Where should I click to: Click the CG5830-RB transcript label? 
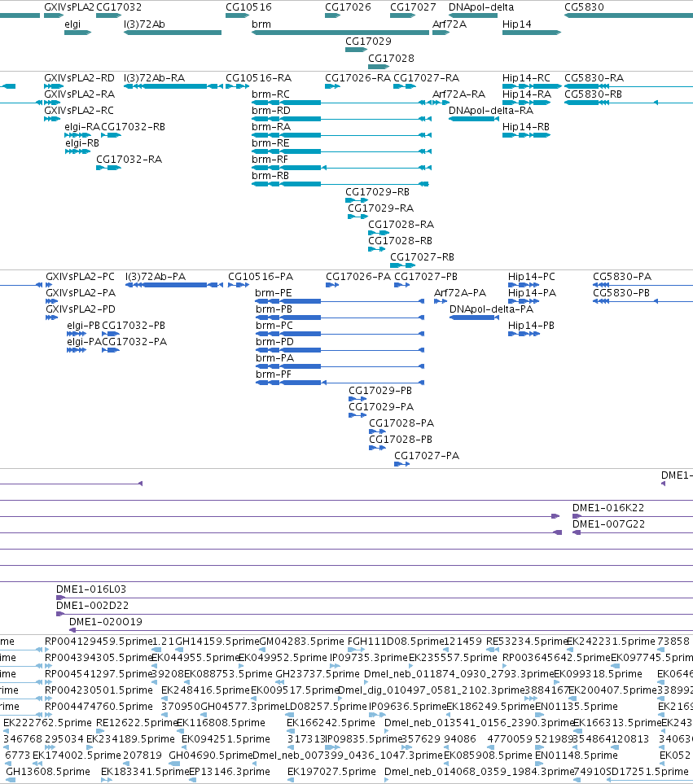coord(594,94)
